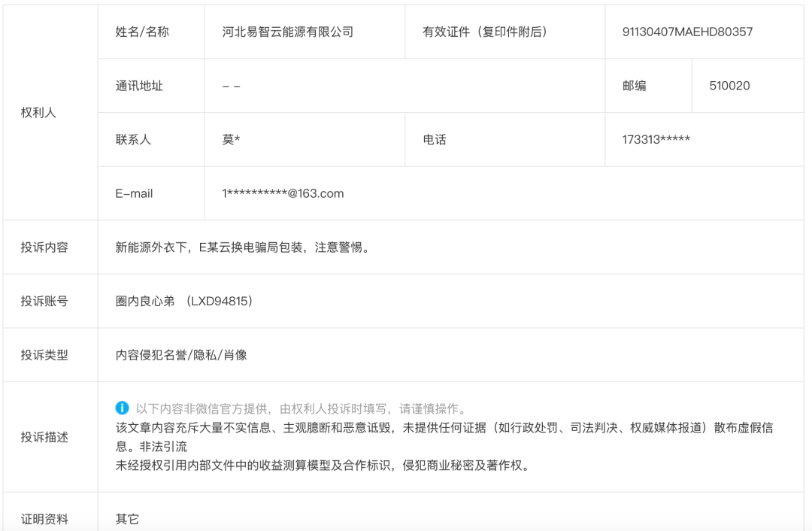Click the 投诉账号 row header
Viewport: 812px width, 531px height.
click(x=44, y=301)
